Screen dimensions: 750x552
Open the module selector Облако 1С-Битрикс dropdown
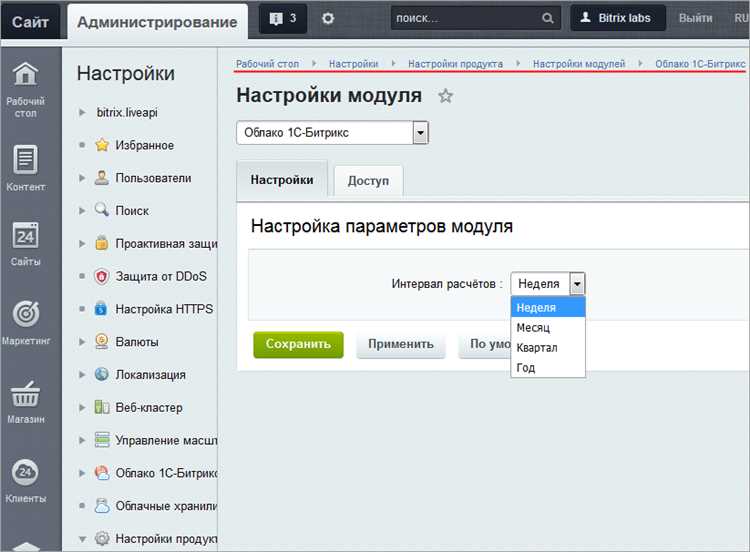(x=332, y=132)
